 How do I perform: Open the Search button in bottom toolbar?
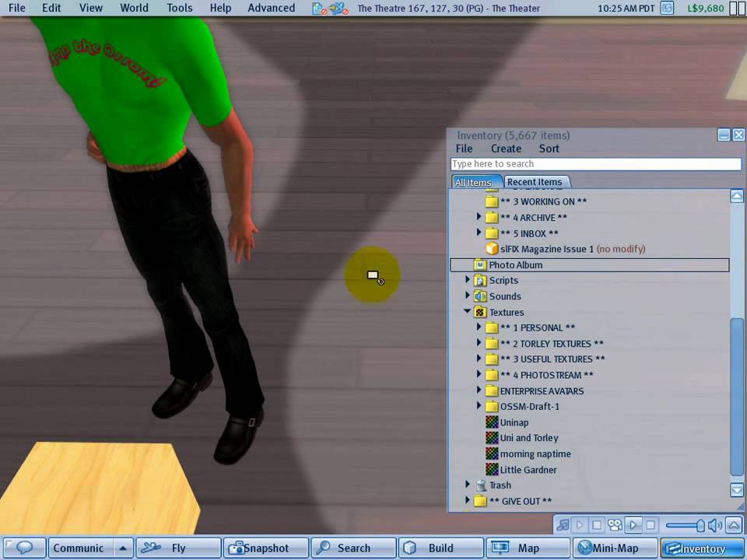pyautogui.click(x=353, y=548)
